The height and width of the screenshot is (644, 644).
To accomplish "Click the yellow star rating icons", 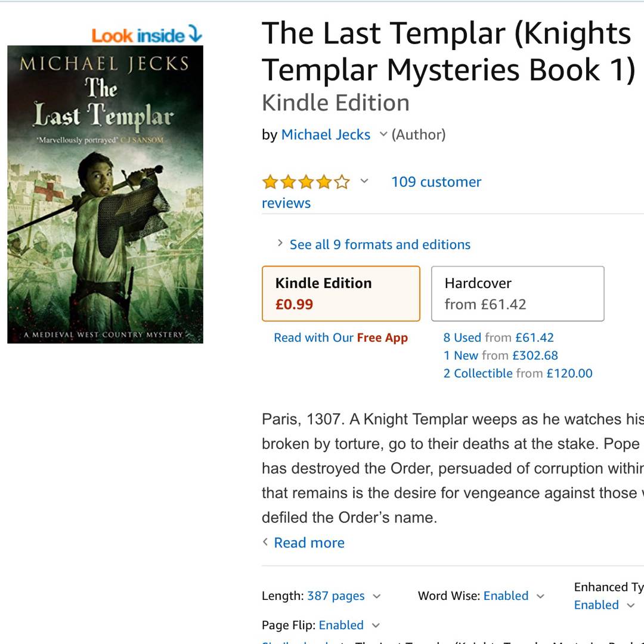I will pos(306,181).
